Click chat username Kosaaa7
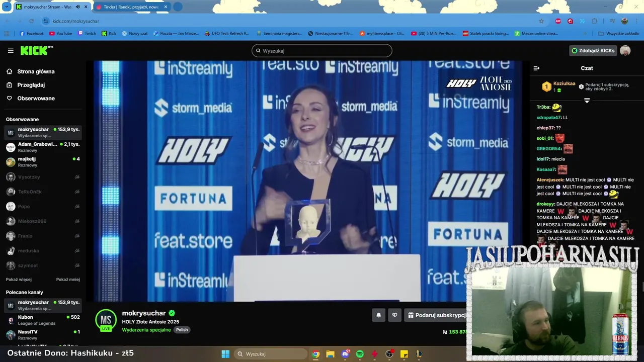This screenshot has height=362, width=644. (546, 169)
